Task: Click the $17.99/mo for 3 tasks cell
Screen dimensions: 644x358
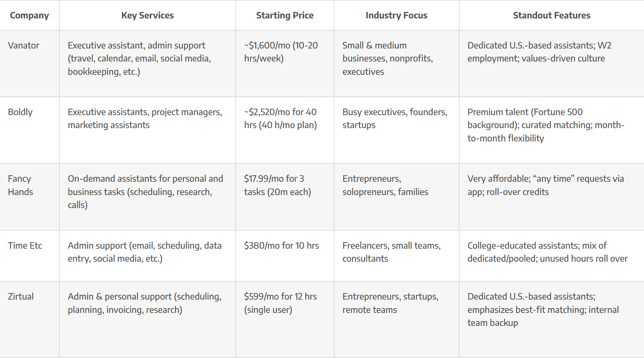Action: click(x=278, y=185)
